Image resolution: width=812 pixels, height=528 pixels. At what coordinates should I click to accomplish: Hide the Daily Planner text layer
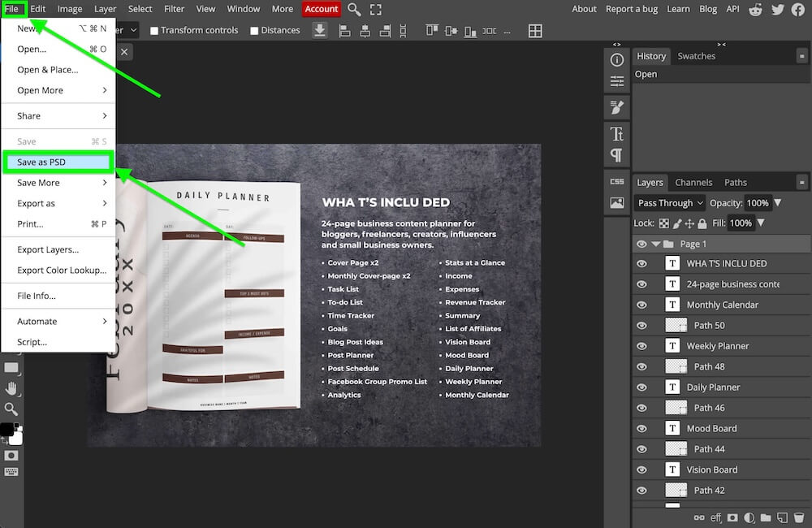pyautogui.click(x=641, y=387)
